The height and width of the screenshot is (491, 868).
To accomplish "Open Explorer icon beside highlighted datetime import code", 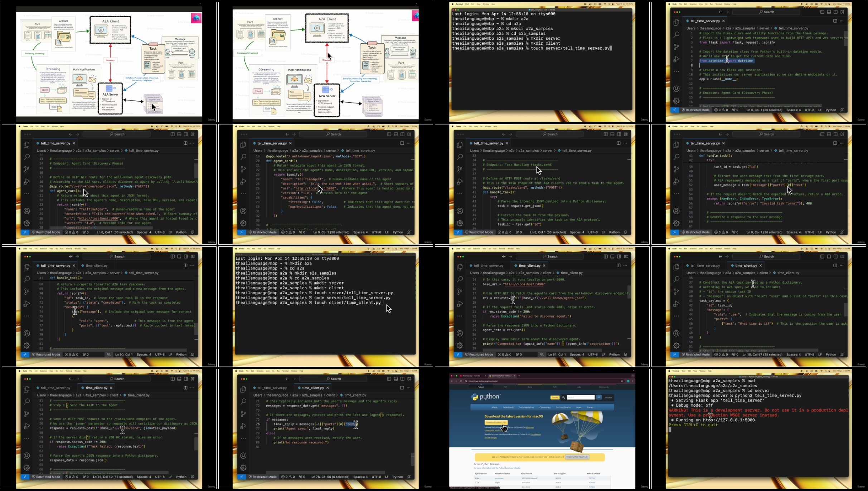I will (x=676, y=23).
